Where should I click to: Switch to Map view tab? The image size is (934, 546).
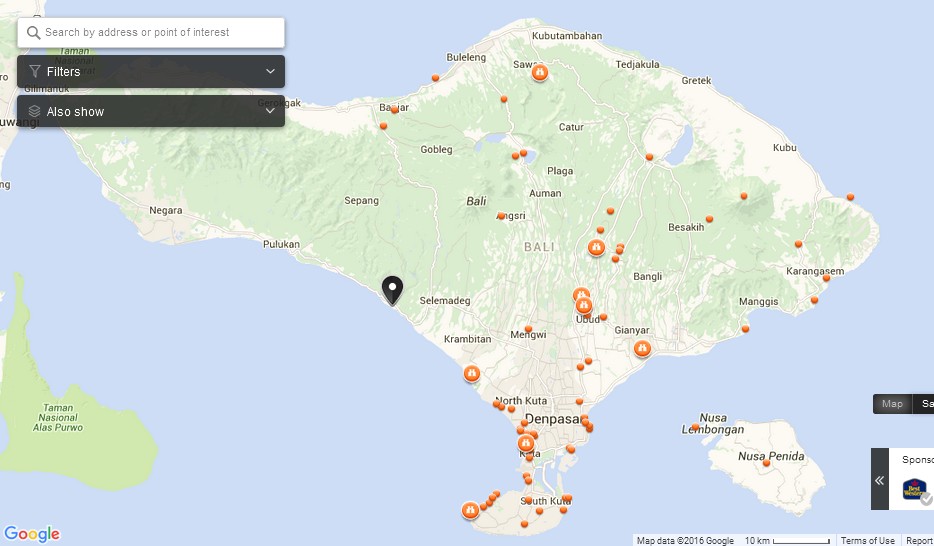pyautogui.click(x=892, y=404)
